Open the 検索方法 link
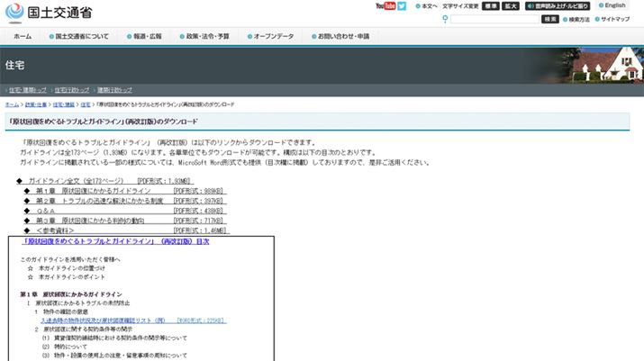 pyautogui.click(x=576, y=19)
